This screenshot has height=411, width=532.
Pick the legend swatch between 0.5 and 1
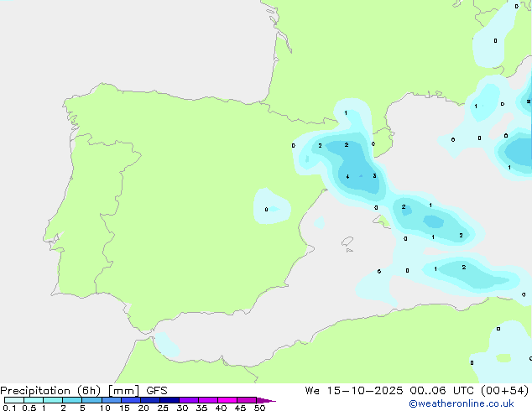(34, 400)
